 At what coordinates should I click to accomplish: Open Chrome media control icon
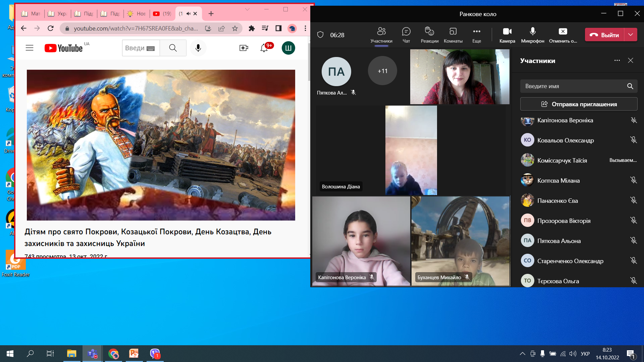pos(265,28)
